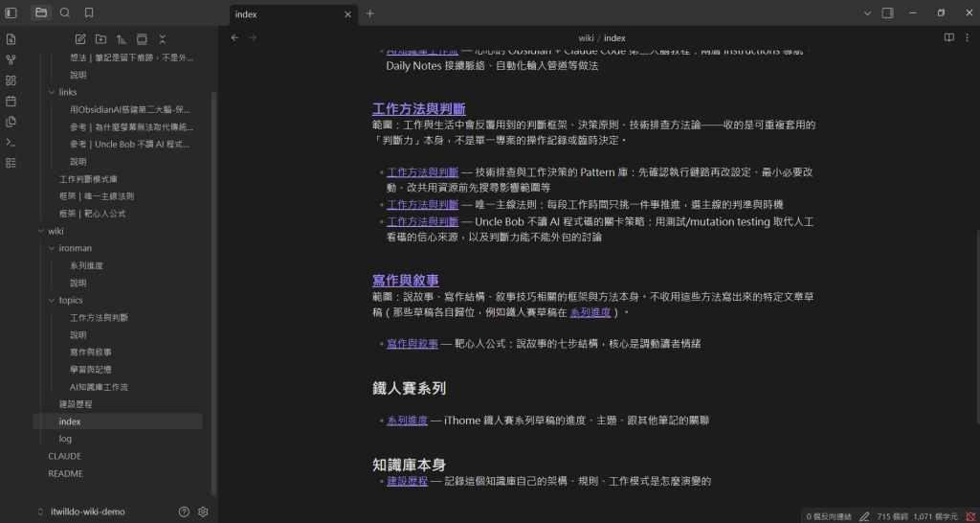This screenshot has width=980, height=523.
Task: Open command palette ribbon icon
Action: (x=11, y=143)
